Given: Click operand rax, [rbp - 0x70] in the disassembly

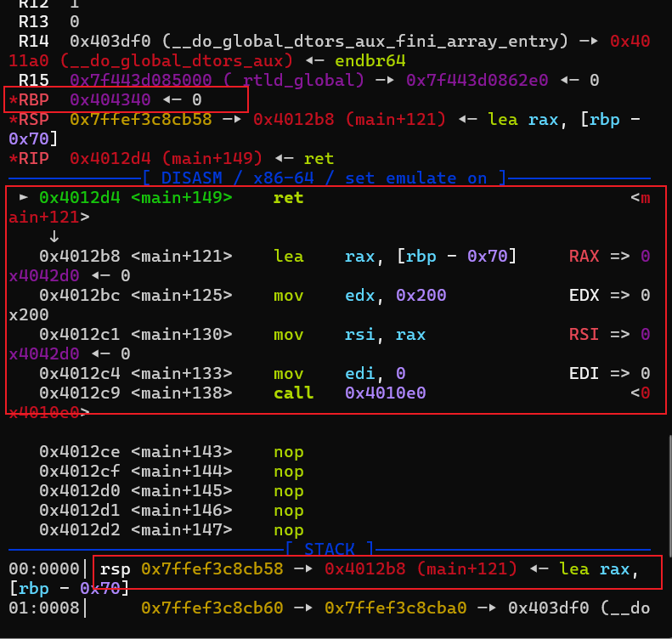Looking at the screenshot, I should pos(431,257).
